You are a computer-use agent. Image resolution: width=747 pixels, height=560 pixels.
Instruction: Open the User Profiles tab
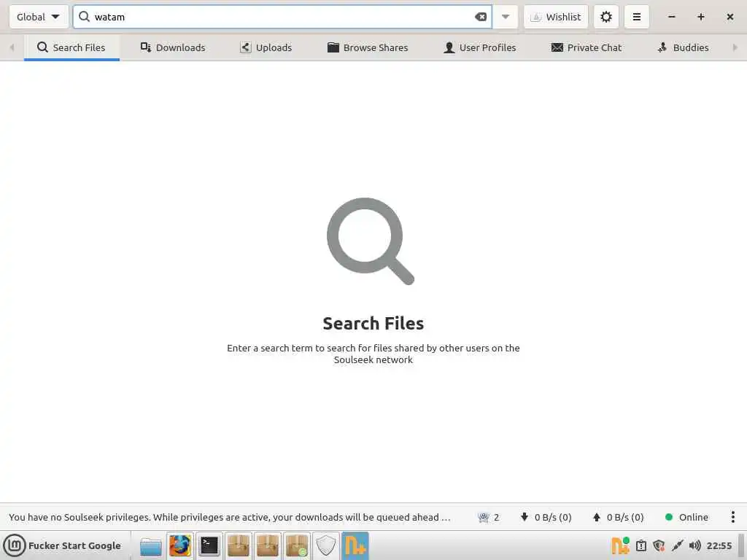click(480, 47)
